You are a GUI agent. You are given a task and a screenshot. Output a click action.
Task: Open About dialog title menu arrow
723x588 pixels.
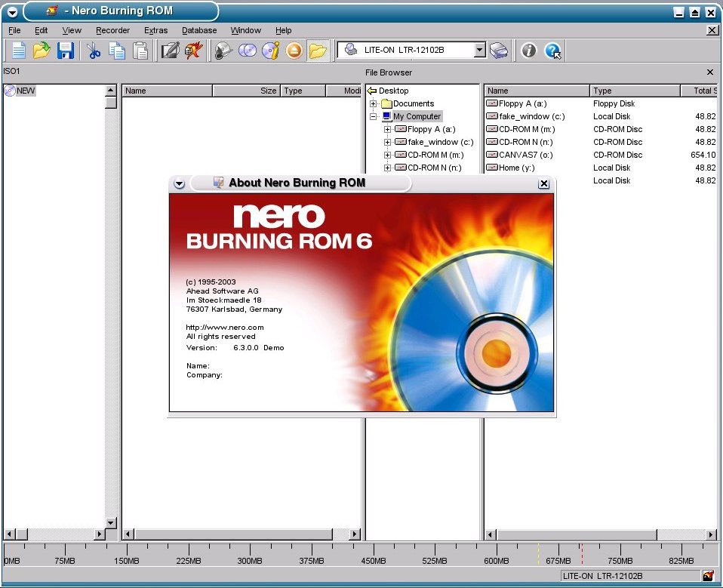coord(180,184)
